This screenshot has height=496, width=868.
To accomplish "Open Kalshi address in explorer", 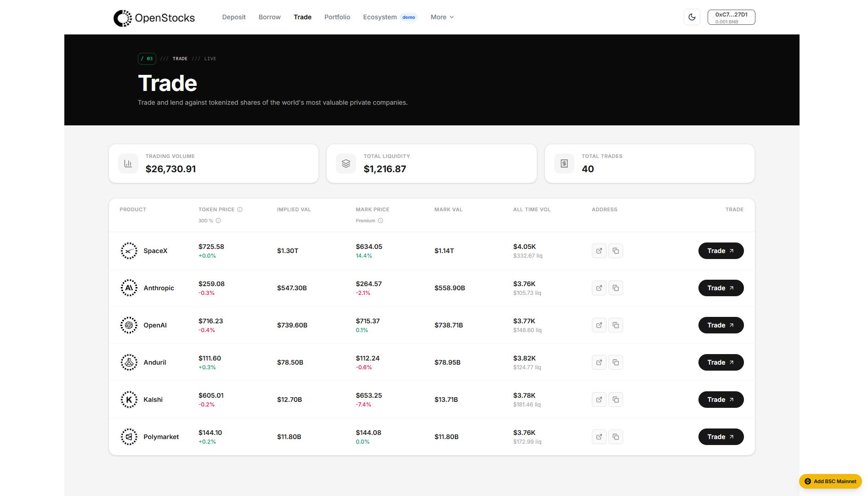I will [599, 400].
